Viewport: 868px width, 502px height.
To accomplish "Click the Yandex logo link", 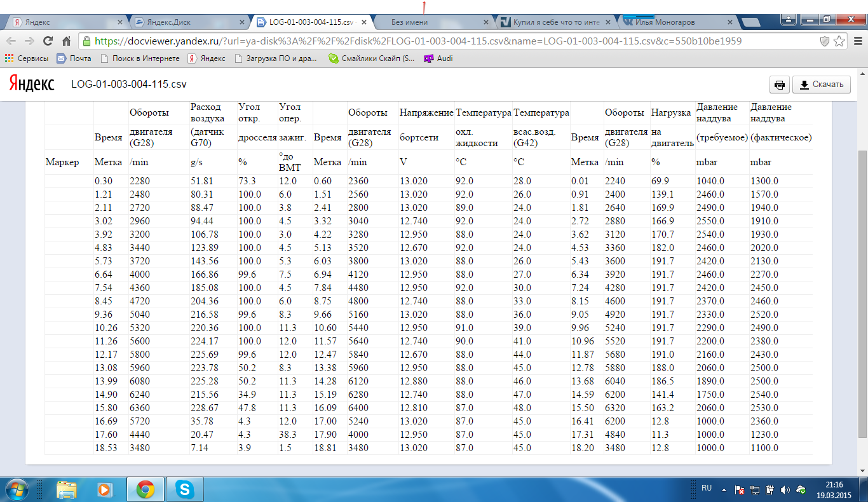I will 31,84.
